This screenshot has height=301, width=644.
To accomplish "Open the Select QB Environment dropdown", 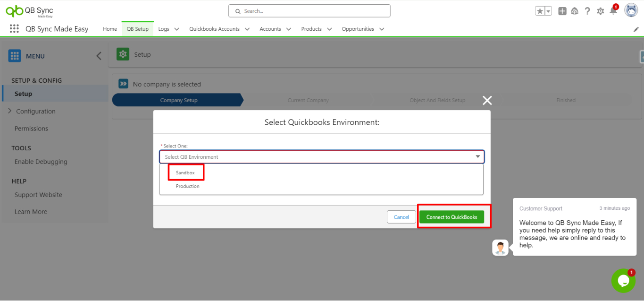I will click(x=322, y=157).
